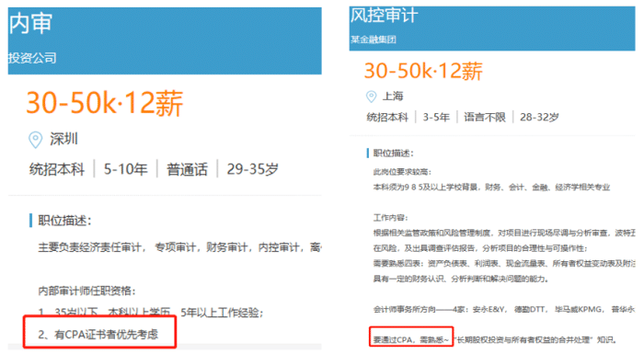Click the left 30-50k·12薪 salary text
Viewport: 644px width, 354px height.
click(x=105, y=103)
